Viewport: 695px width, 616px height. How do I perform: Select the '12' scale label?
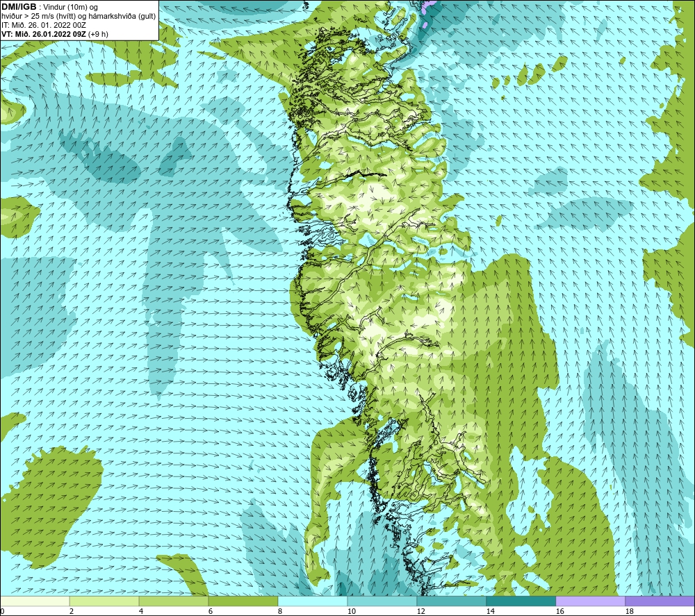(x=421, y=612)
